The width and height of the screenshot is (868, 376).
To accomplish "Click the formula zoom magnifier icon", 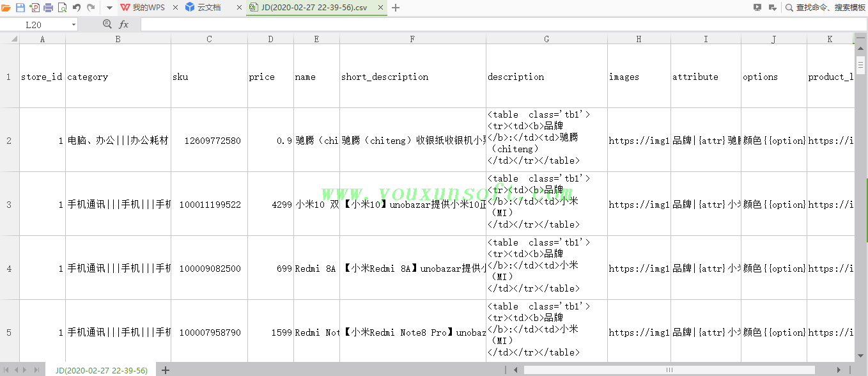I will [x=107, y=24].
